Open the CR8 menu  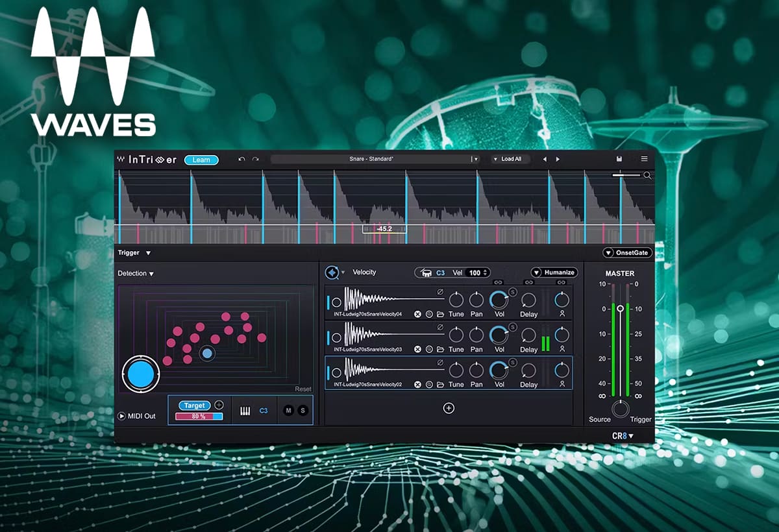(x=623, y=435)
